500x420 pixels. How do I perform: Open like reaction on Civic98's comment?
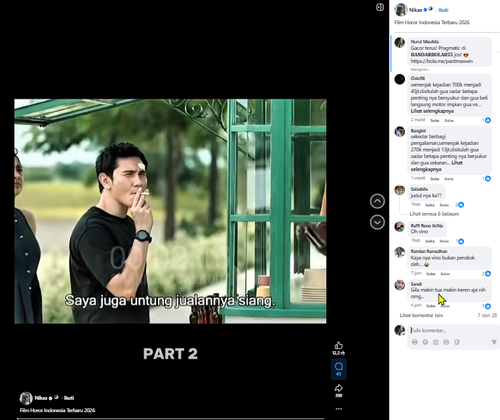487,120
